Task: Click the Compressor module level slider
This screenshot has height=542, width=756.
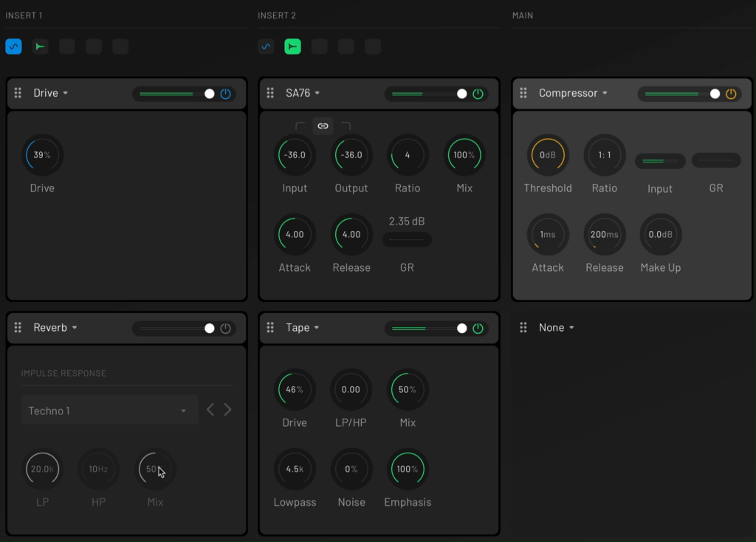Action: [x=682, y=94]
